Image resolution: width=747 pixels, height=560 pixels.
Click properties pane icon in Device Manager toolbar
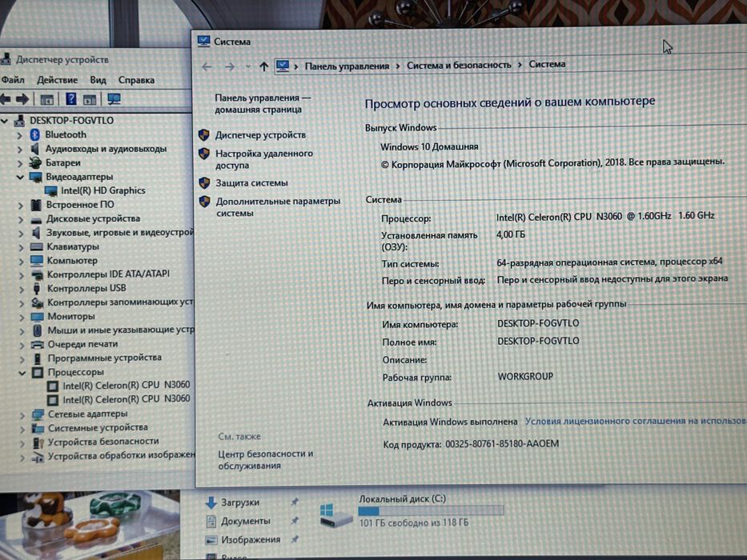(46, 99)
